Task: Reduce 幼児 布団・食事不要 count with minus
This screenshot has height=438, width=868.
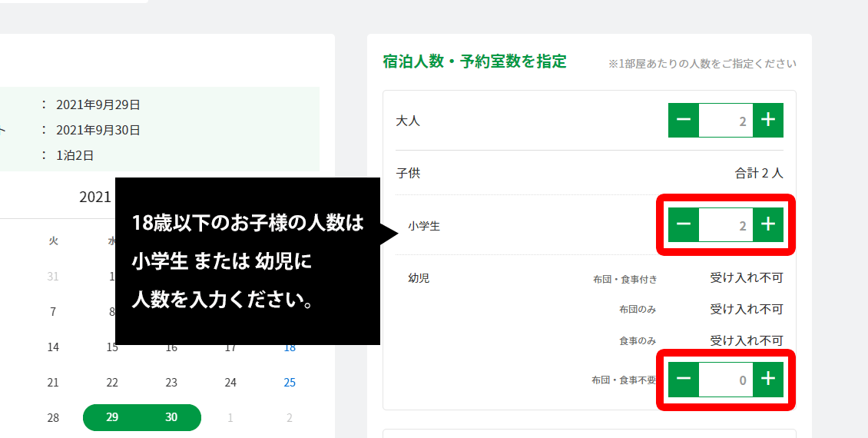Action: (684, 379)
